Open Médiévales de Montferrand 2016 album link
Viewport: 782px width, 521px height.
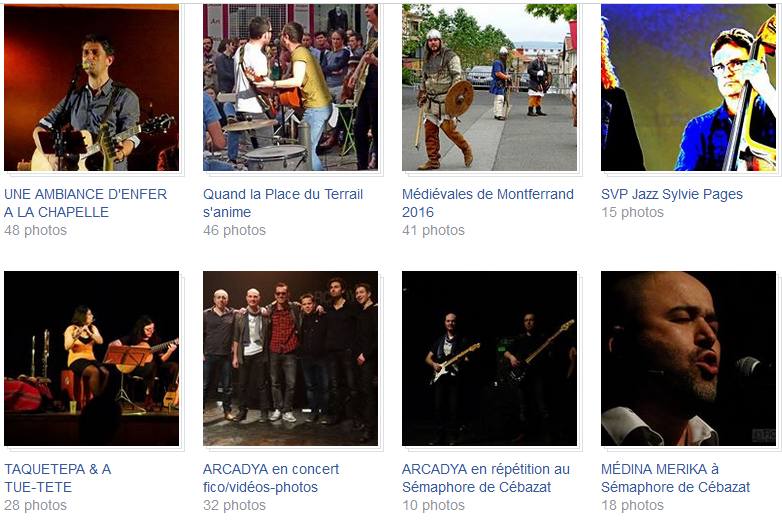[488, 203]
